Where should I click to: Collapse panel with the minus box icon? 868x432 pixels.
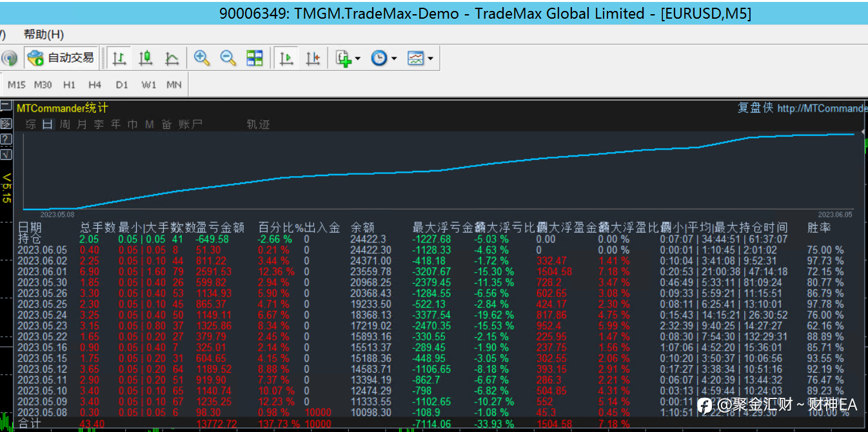[x=6, y=107]
